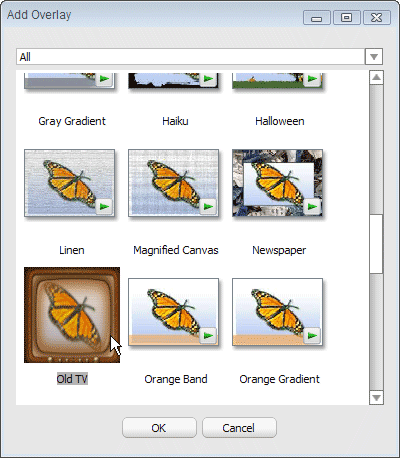Click the Orange Gradient label
The image size is (400, 458).
279,379
